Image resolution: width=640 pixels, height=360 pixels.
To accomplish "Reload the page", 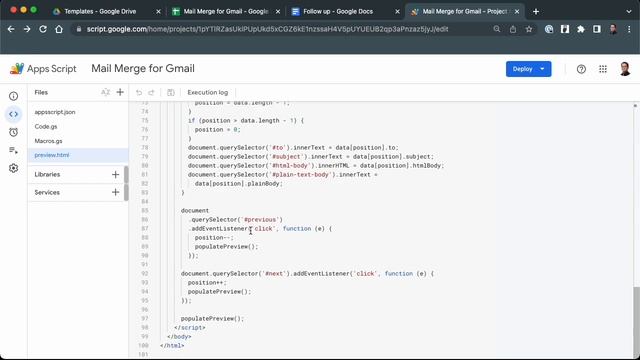I will point(43,29).
